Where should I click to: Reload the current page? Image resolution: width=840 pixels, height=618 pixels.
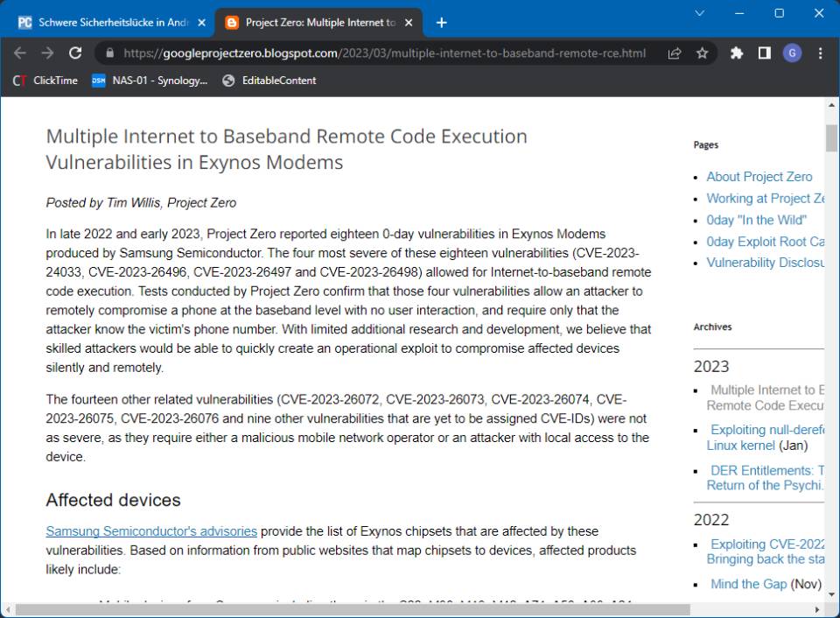click(75, 53)
